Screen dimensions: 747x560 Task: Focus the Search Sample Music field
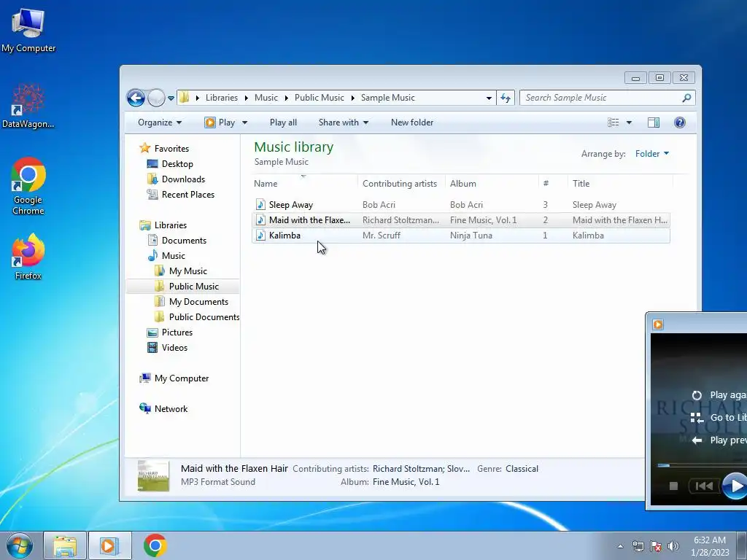point(602,98)
